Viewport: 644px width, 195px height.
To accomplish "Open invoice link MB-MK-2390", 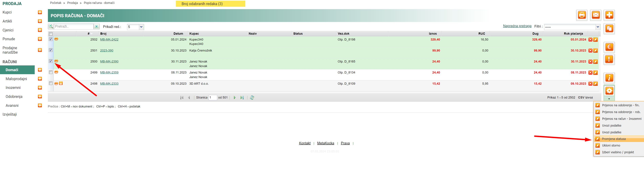I will pos(109,61).
